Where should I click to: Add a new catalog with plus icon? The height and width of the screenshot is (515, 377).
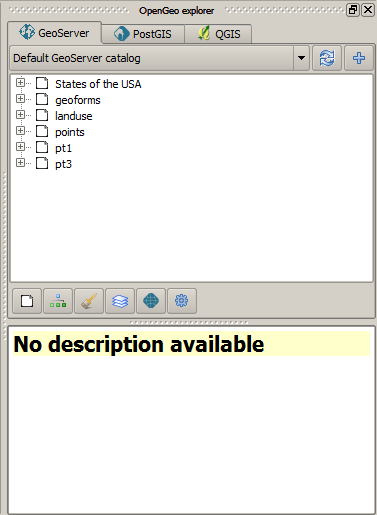coord(359,58)
